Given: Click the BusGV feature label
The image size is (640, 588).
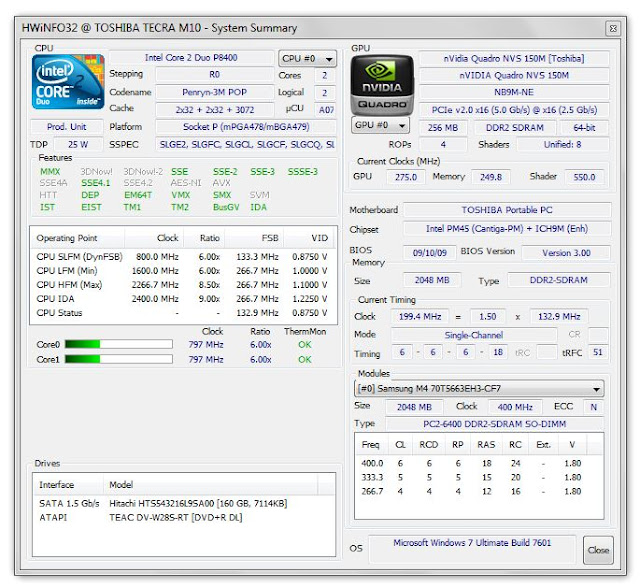Looking at the screenshot, I should [x=226, y=207].
